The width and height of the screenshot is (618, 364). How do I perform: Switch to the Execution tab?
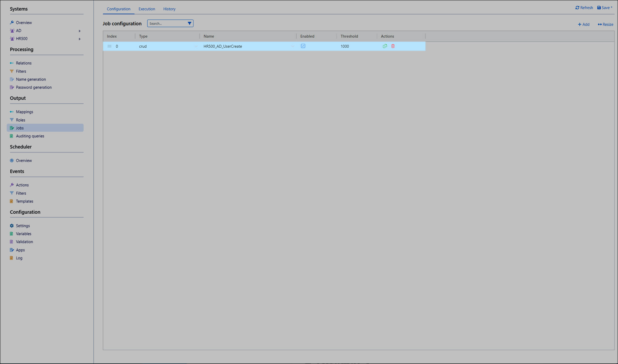pyautogui.click(x=147, y=9)
